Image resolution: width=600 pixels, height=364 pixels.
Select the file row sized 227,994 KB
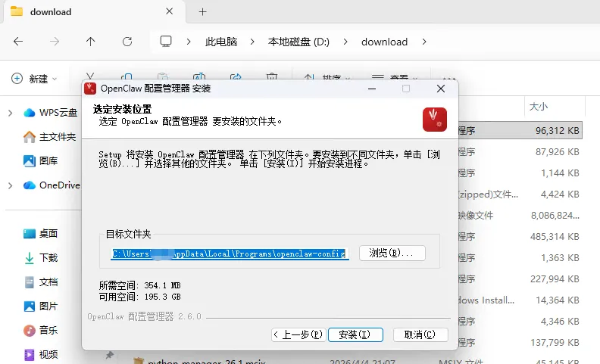520,279
